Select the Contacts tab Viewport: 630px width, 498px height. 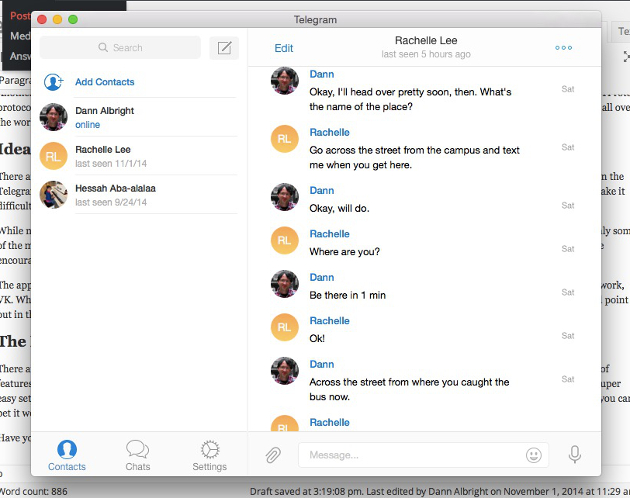(x=67, y=455)
